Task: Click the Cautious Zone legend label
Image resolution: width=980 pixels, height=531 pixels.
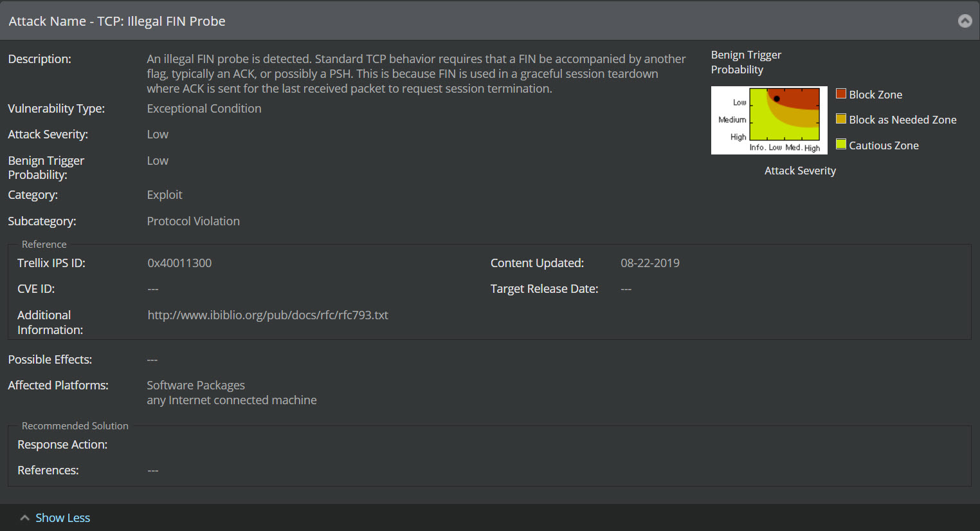Action: click(884, 145)
